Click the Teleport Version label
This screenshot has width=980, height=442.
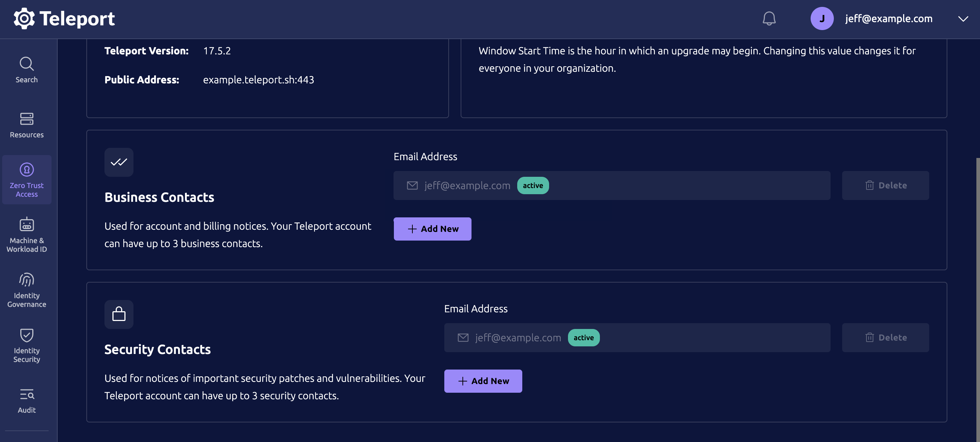coord(147,51)
